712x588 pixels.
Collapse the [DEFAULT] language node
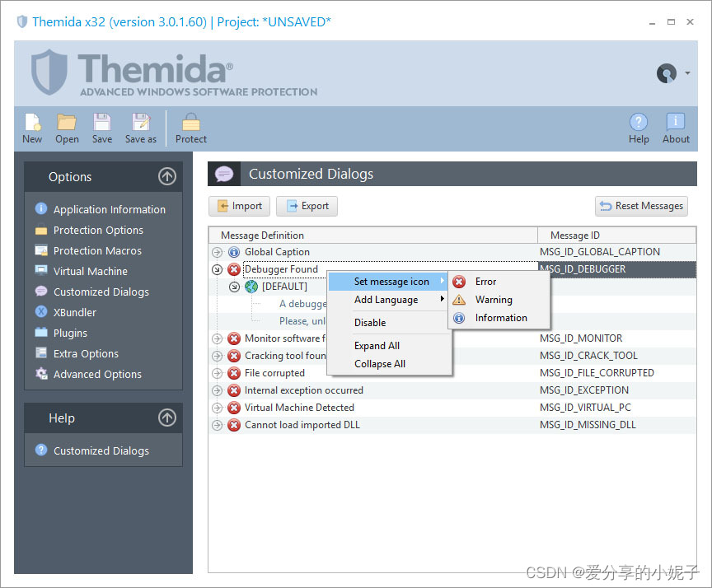coord(234,287)
